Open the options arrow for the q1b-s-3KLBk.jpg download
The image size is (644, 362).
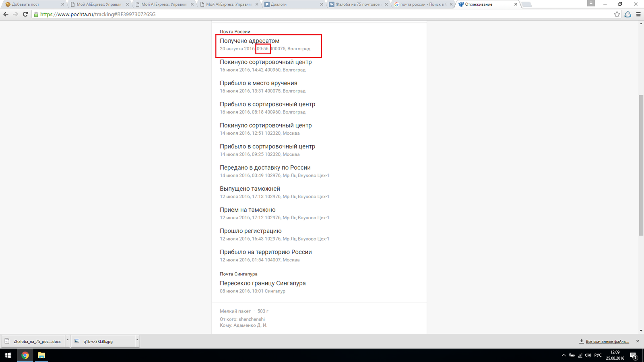tap(137, 341)
